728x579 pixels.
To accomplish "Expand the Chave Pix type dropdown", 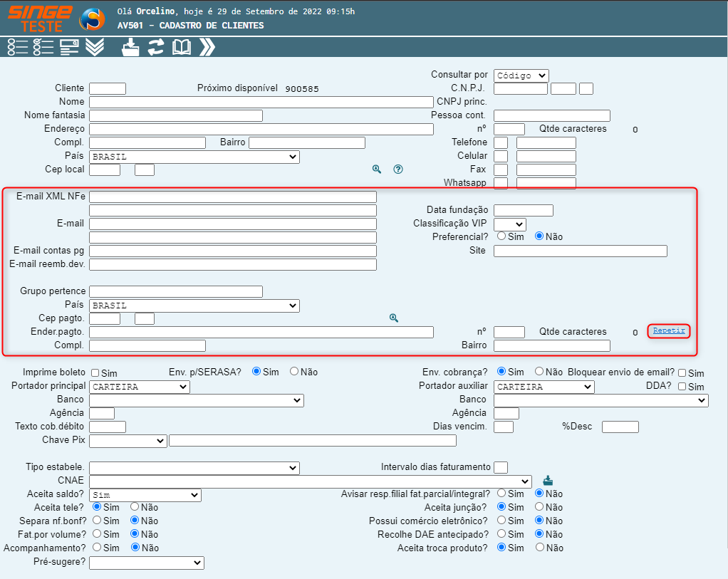I will tap(128, 441).
